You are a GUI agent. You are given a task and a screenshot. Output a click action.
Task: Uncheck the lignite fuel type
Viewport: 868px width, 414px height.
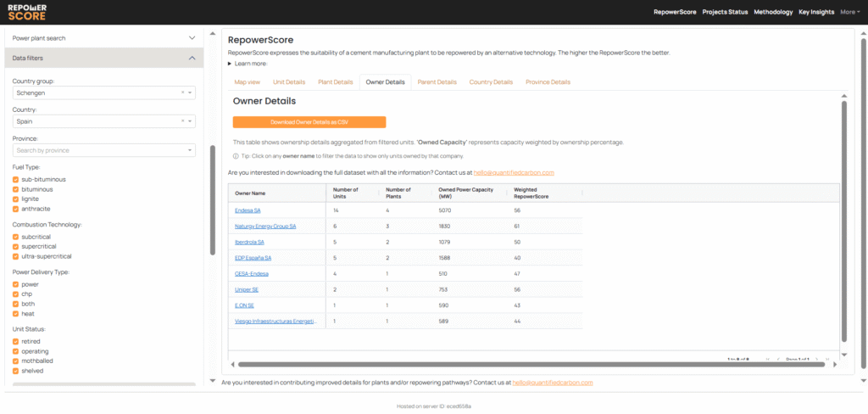16,199
